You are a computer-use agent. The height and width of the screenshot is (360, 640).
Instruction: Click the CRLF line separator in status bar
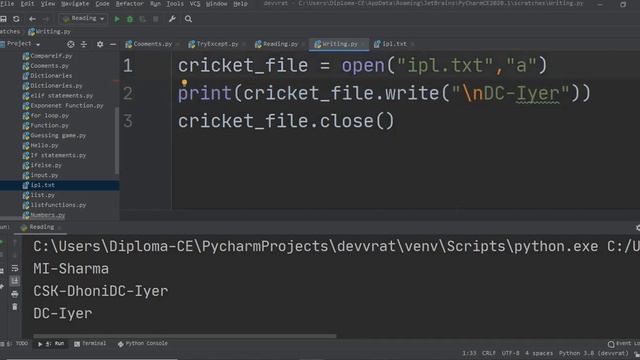pos(489,353)
